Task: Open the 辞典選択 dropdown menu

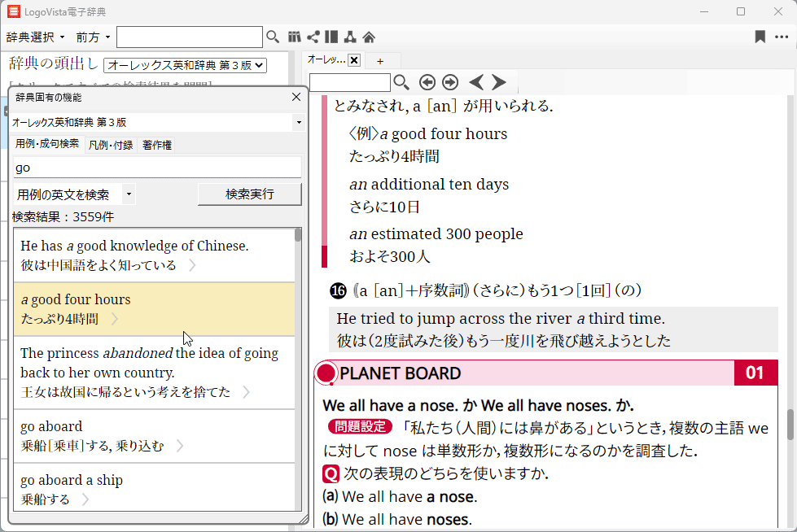Action: click(35, 37)
